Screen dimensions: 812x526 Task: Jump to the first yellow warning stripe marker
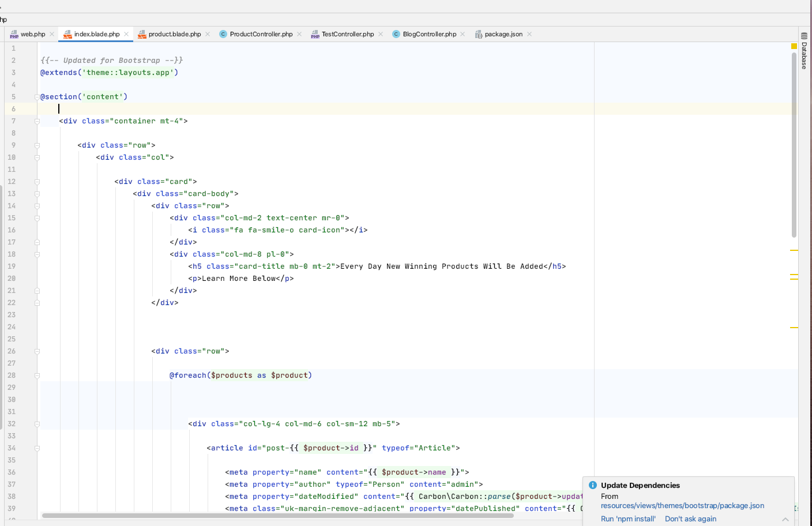click(x=794, y=250)
